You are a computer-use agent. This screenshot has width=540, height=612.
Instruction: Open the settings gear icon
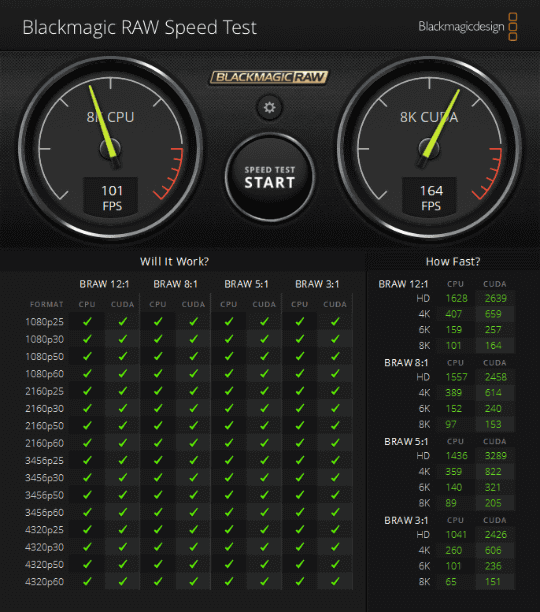pyautogui.click(x=270, y=107)
